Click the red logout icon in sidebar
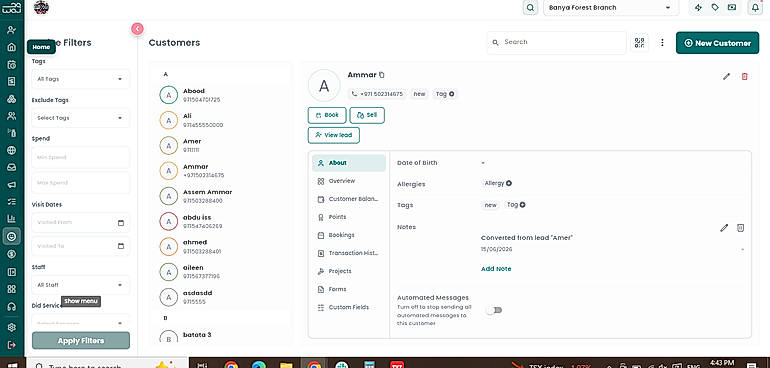770x368 pixels. coord(11,344)
